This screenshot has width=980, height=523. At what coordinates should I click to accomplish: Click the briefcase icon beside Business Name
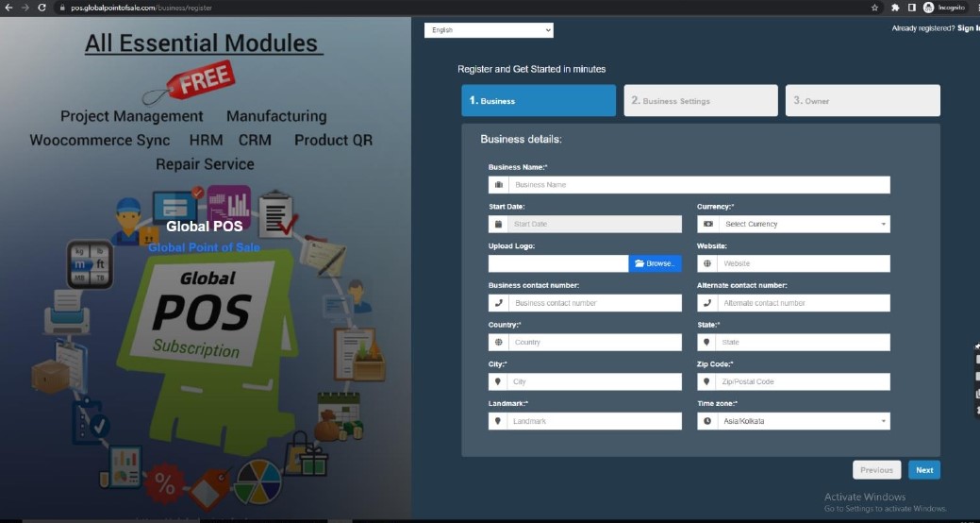498,185
